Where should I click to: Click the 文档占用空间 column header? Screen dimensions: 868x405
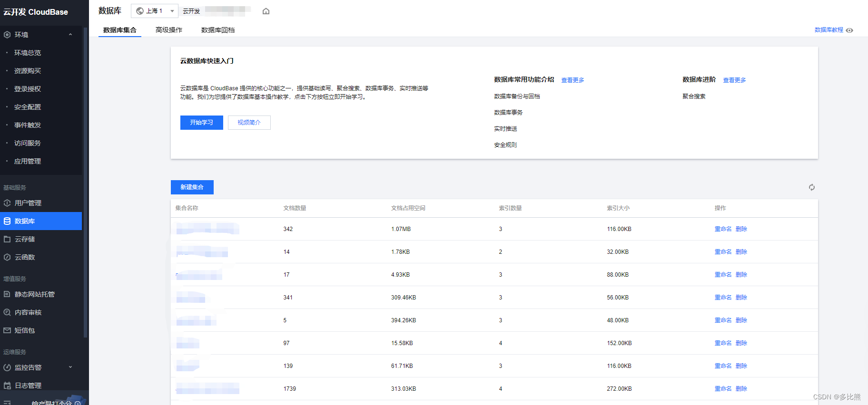tap(408, 208)
